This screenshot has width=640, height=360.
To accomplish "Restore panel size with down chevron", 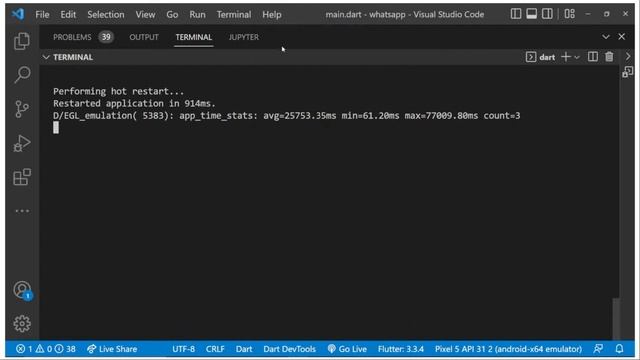I will 606,37.
